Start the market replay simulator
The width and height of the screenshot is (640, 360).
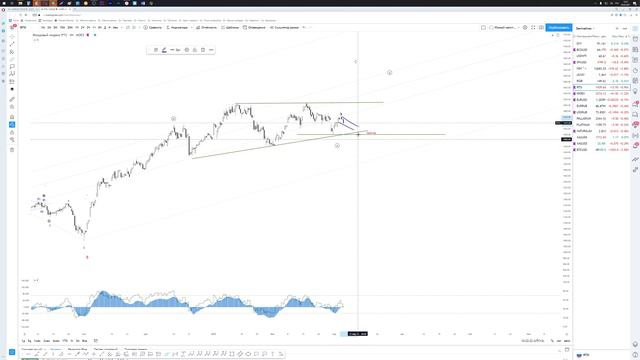pos(284,27)
